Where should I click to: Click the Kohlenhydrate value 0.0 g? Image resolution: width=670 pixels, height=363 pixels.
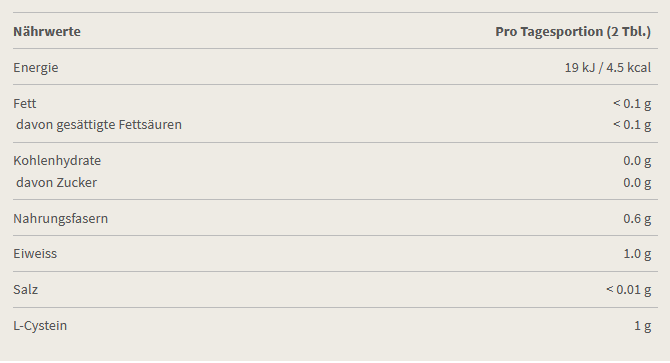pos(637,161)
